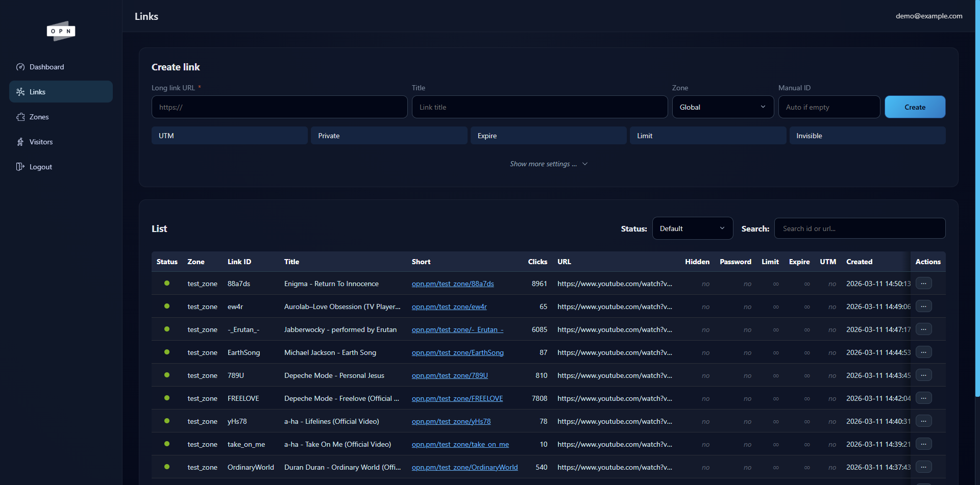980x485 pixels.
Task: Click the page vertical scrollbar
Action: tap(977, 204)
